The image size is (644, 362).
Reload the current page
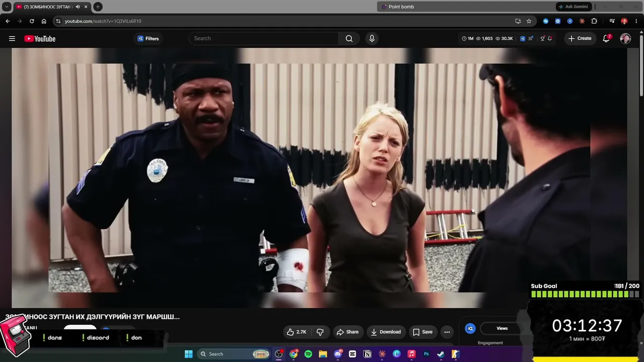click(x=32, y=21)
